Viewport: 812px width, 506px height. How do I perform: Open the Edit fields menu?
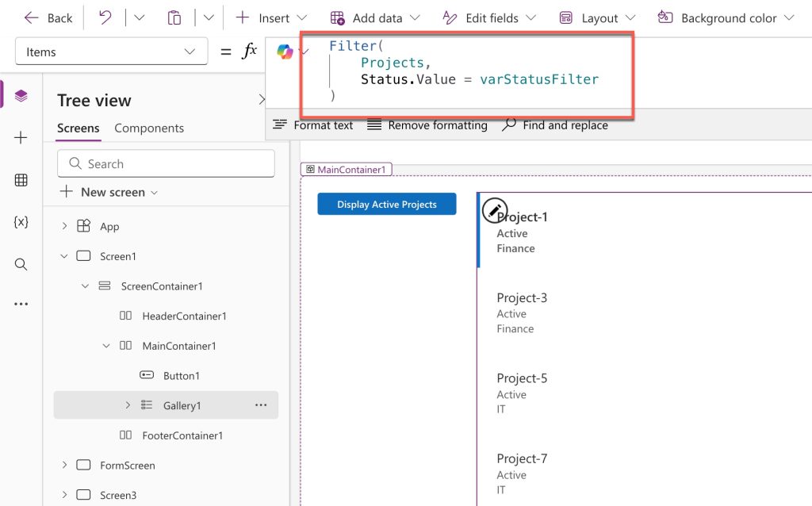click(489, 18)
